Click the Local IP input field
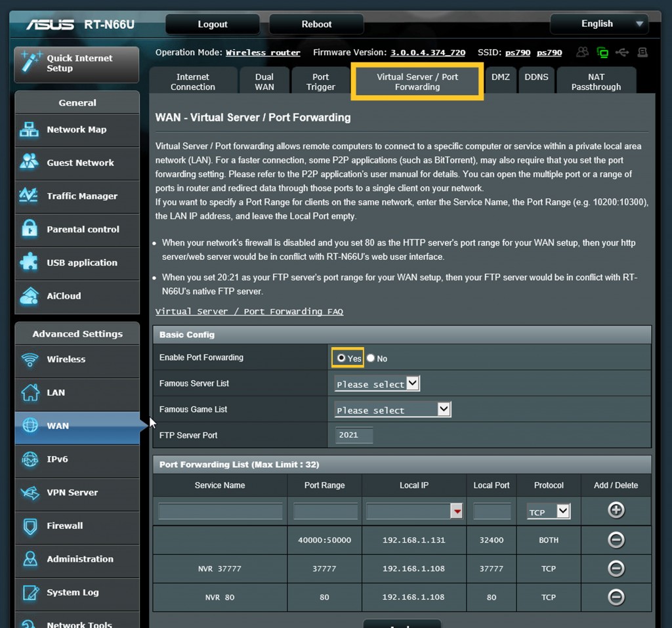This screenshot has height=628, width=672. (408, 511)
